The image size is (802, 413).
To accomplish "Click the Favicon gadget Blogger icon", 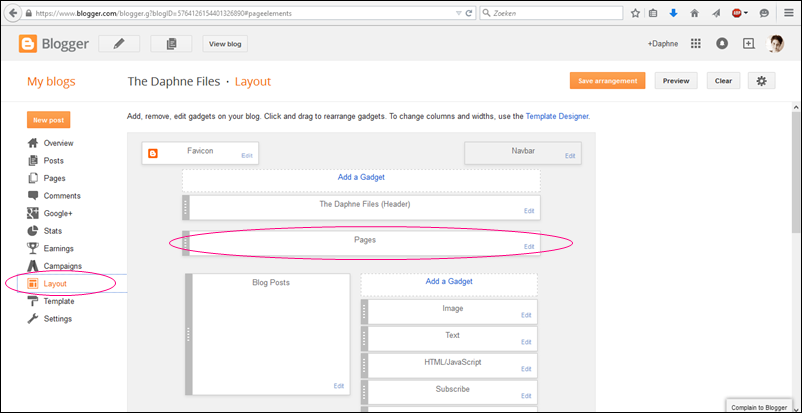I will pos(152,153).
